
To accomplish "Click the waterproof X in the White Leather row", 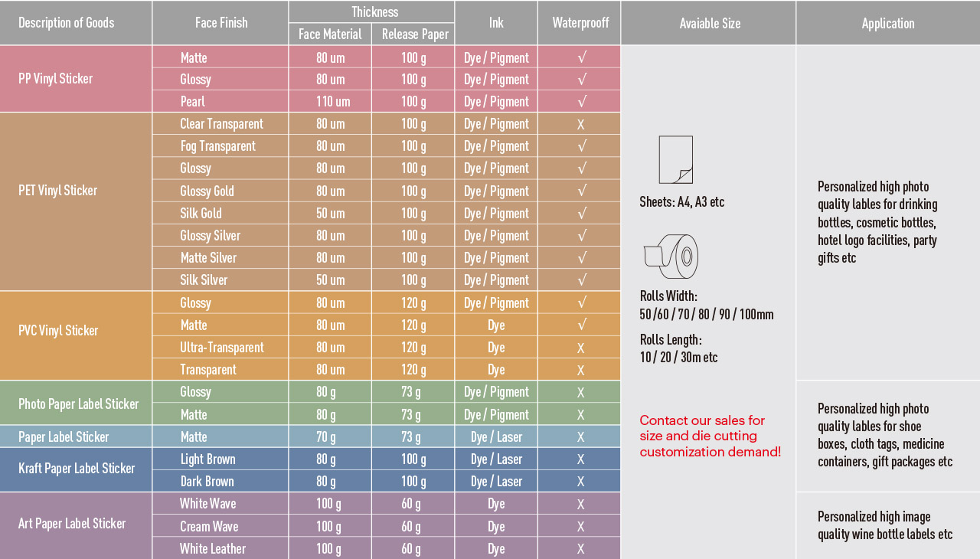I will tap(580, 549).
